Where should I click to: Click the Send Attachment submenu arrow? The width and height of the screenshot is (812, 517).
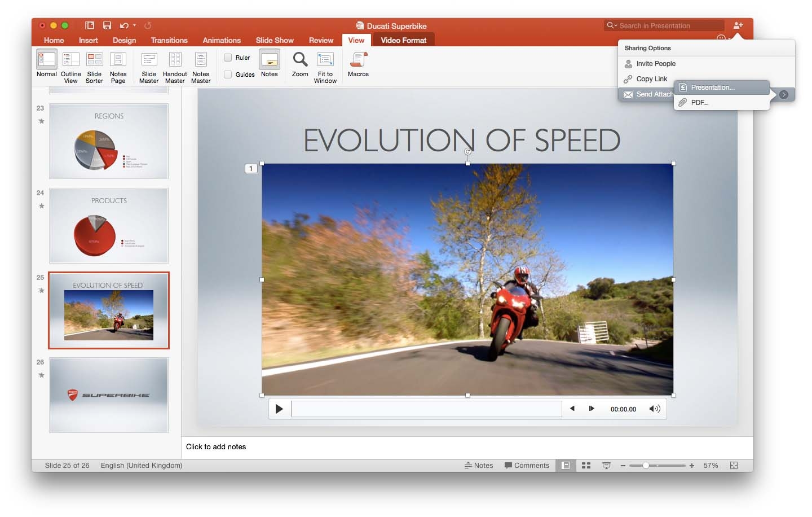pyautogui.click(x=784, y=94)
